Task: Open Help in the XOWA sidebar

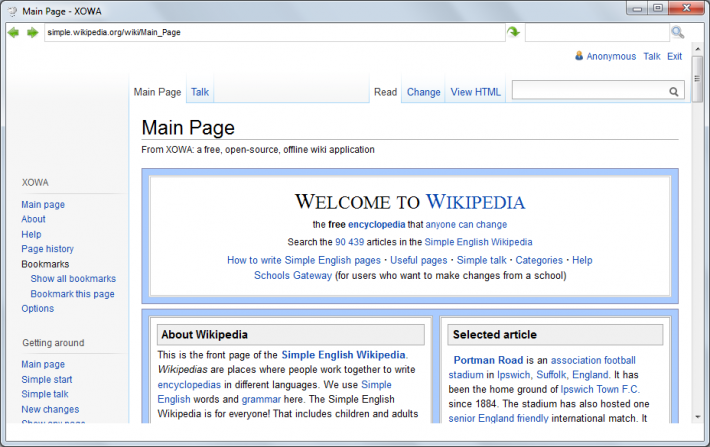Action: (31, 234)
